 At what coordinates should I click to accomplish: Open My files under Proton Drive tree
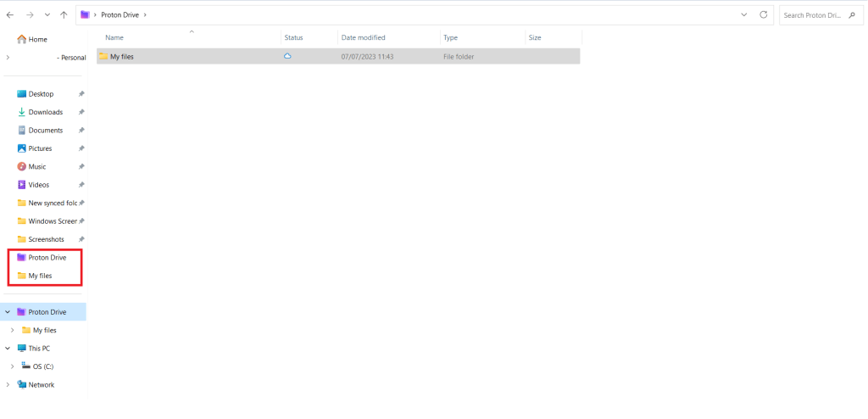39,330
